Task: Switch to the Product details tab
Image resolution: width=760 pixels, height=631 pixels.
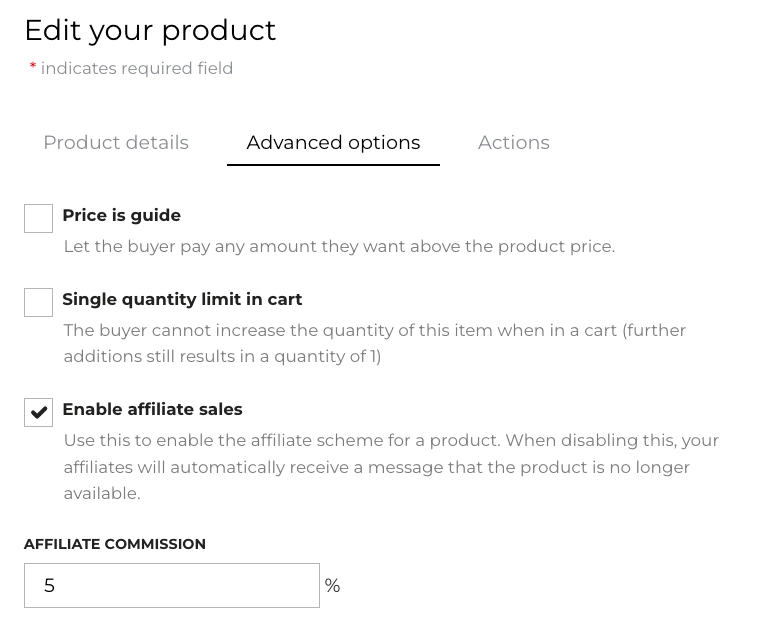Action: tap(116, 143)
